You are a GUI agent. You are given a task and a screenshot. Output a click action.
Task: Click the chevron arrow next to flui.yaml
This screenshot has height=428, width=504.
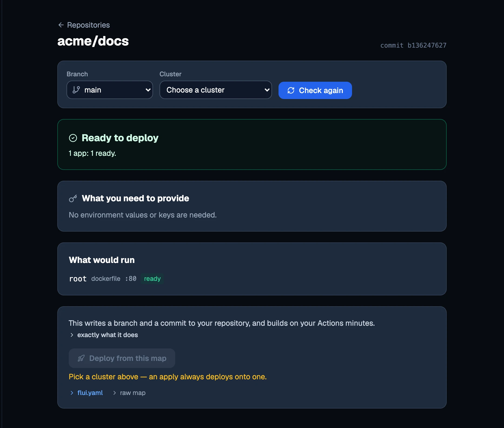[x=72, y=393]
